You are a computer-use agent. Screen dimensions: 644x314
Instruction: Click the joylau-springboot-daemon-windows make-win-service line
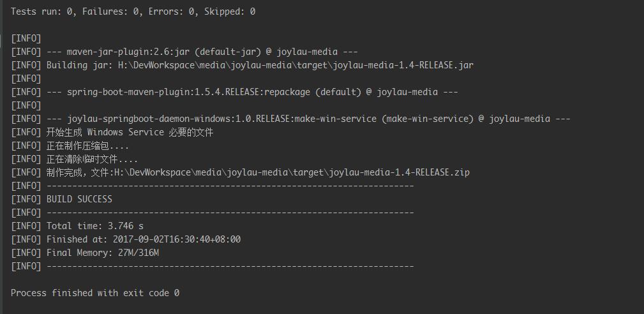(x=290, y=119)
